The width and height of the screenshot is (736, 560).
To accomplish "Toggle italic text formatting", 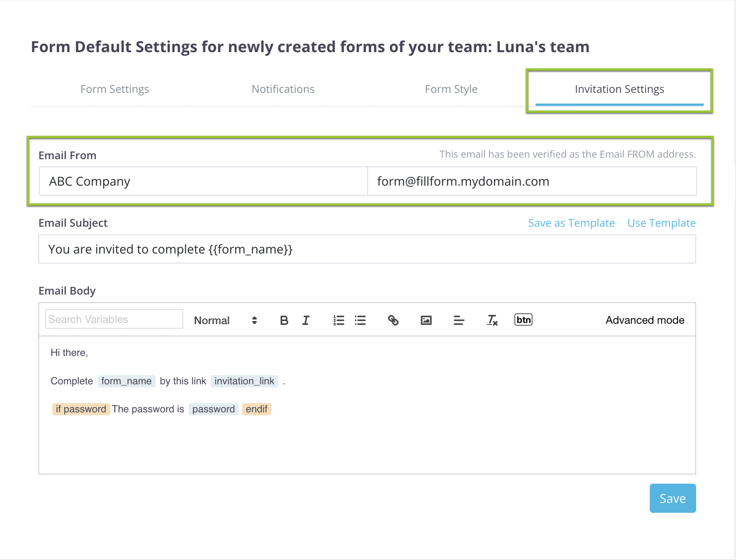I will click(x=306, y=320).
